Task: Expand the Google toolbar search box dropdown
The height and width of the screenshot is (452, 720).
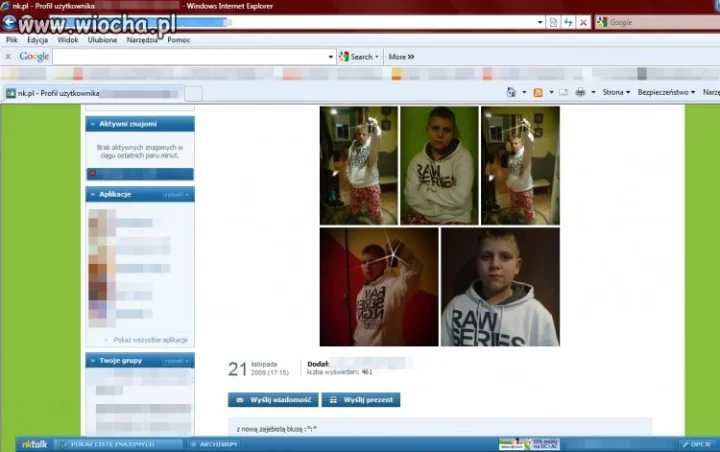Action: click(330, 57)
